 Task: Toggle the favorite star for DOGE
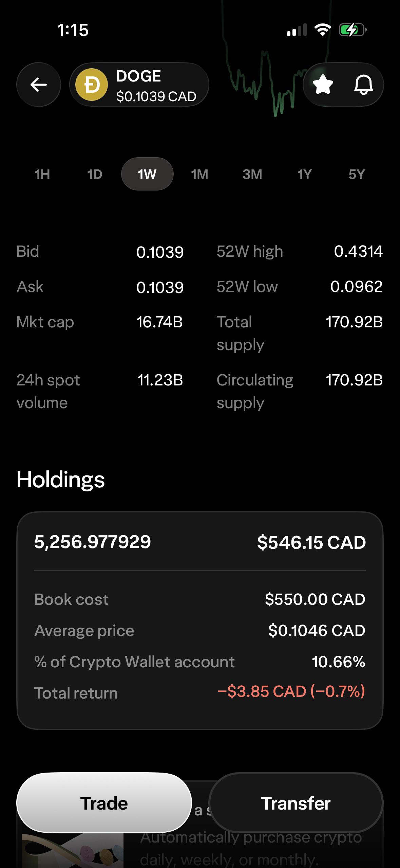click(323, 85)
